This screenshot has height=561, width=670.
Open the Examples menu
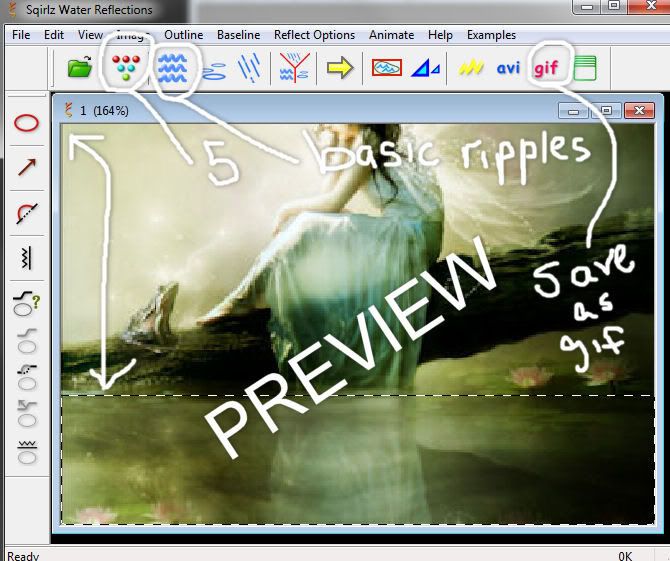click(x=491, y=35)
